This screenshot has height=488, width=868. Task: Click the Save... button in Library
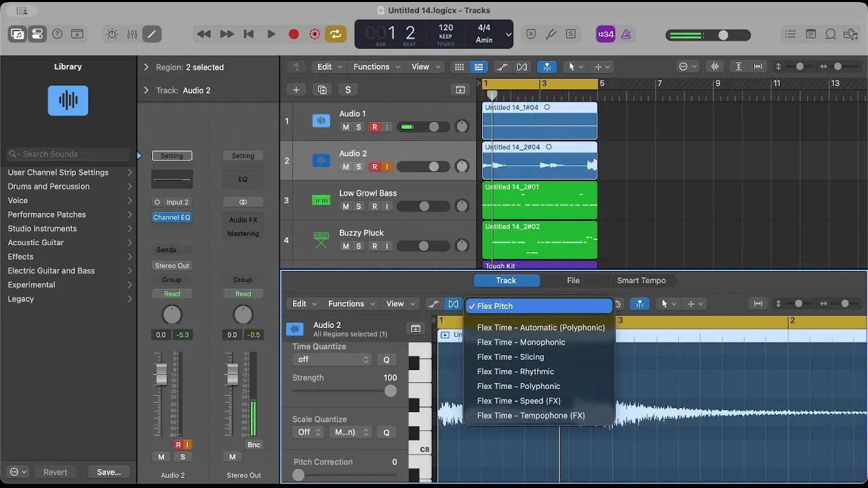108,472
